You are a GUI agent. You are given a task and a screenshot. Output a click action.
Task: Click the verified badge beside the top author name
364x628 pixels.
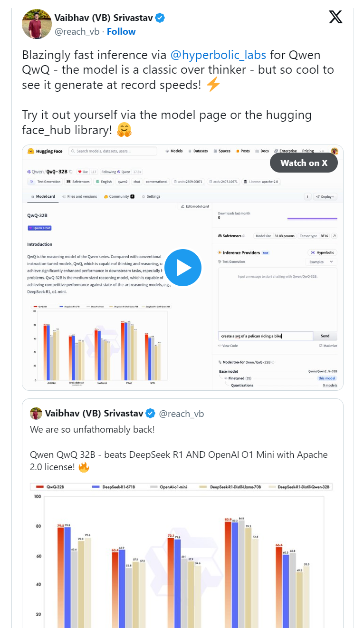coord(160,18)
